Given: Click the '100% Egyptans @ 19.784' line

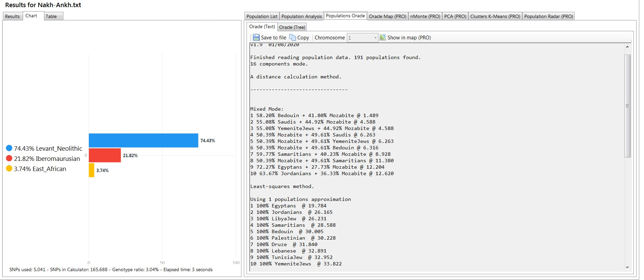Looking at the screenshot, I should pyautogui.click(x=288, y=206).
